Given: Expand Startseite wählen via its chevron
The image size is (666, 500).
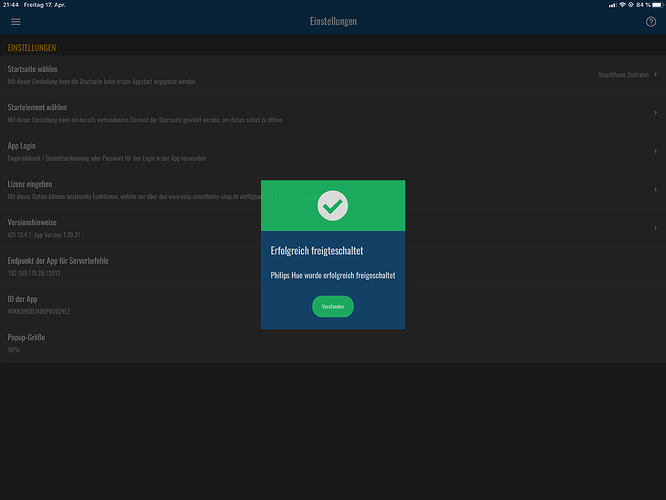Looking at the screenshot, I should tap(655, 74).
